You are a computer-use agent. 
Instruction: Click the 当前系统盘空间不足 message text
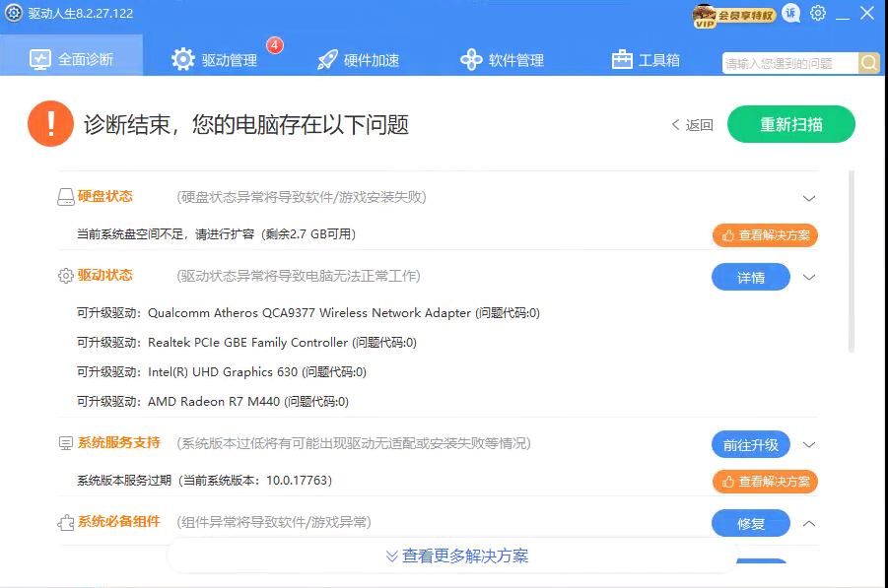coord(217,233)
